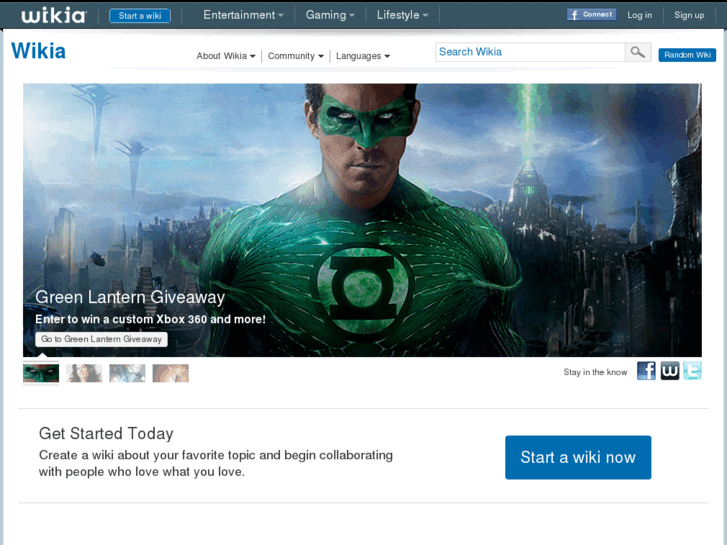Expand the Gaming dropdown
The height and width of the screenshot is (545, 727).
tap(330, 15)
